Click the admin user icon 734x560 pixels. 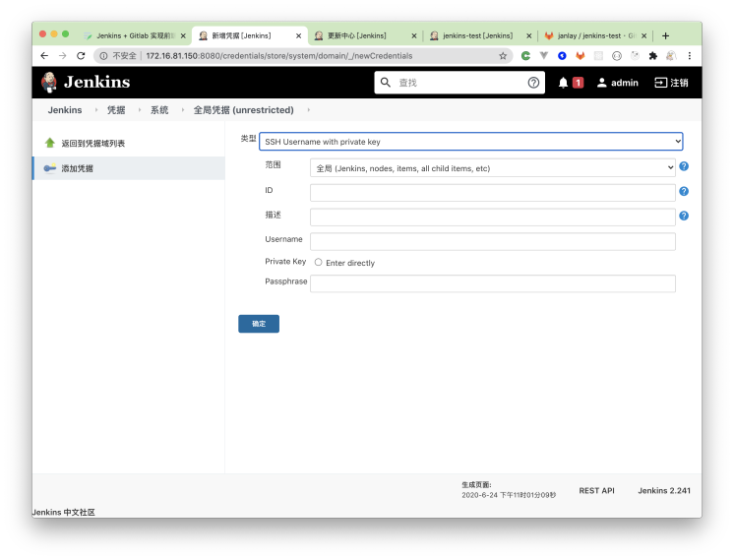pyautogui.click(x=601, y=83)
